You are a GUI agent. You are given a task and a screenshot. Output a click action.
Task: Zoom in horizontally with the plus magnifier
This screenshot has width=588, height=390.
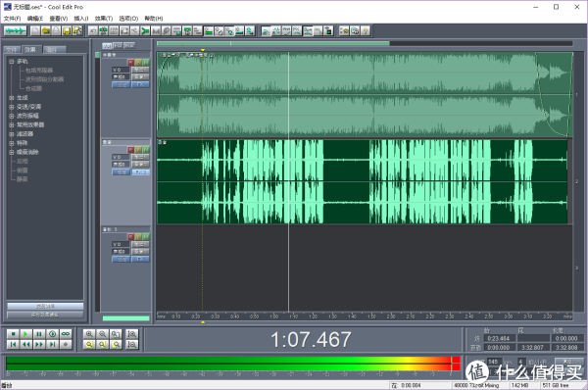[x=89, y=334]
